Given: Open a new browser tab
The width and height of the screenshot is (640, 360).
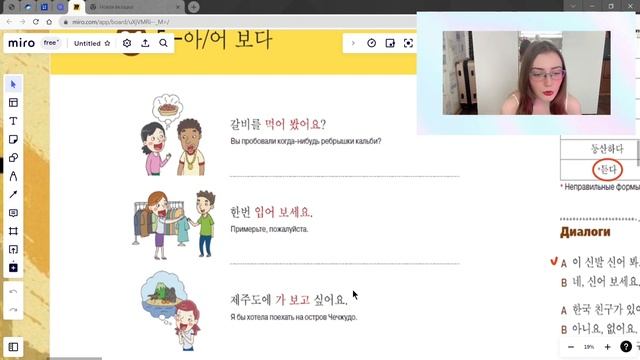Looking at the screenshot, I should click(193, 7).
